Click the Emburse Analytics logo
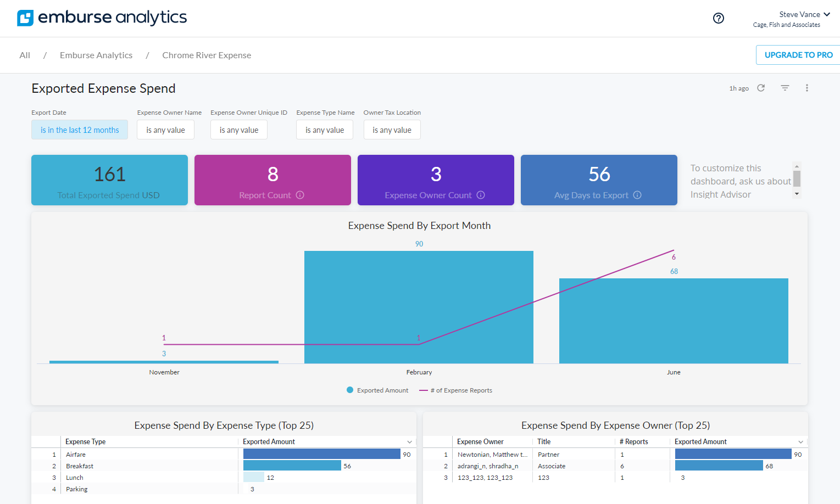The image size is (840, 504). tap(102, 18)
